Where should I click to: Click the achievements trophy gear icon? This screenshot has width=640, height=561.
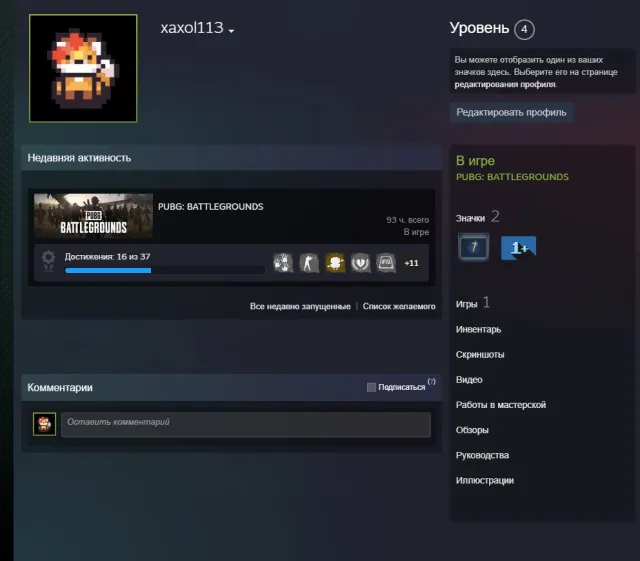[x=49, y=261]
